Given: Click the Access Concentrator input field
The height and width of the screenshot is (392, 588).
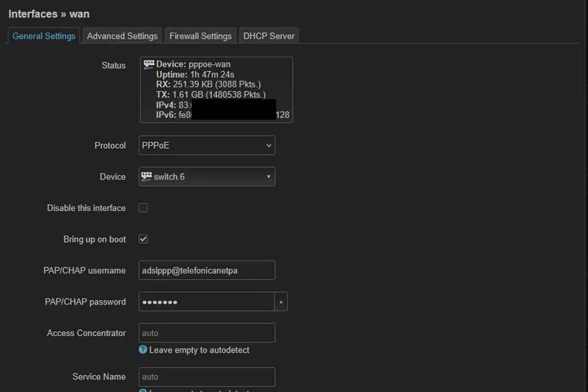Looking at the screenshot, I should click(206, 333).
